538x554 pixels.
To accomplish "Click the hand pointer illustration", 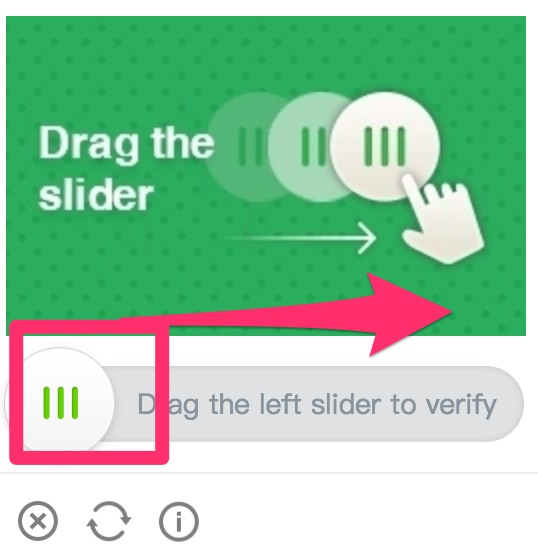I will (x=443, y=218).
